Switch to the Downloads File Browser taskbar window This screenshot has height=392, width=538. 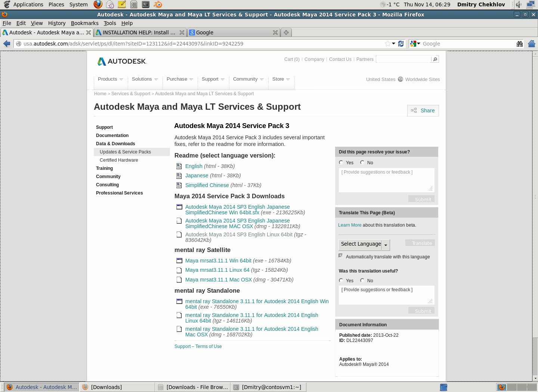click(193, 387)
